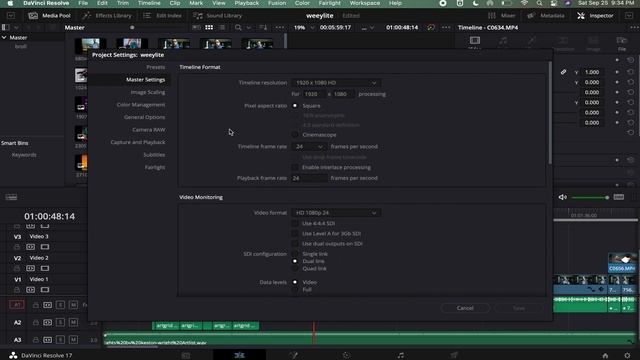
Task: Select Cinemascope pixel aspect ratio
Action: (295, 135)
